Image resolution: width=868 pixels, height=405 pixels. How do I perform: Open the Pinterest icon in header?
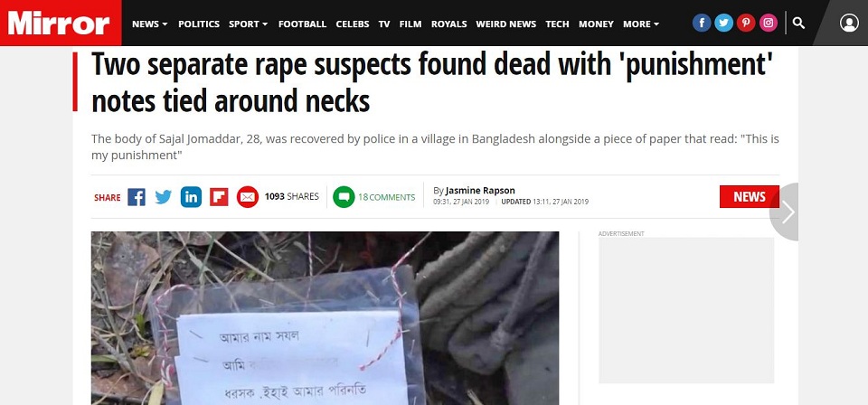point(746,23)
